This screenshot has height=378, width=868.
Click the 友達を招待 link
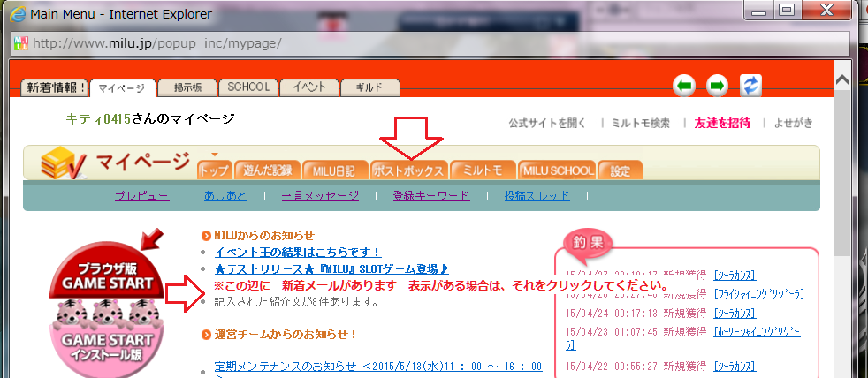pyautogui.click(x=722, y=123)
